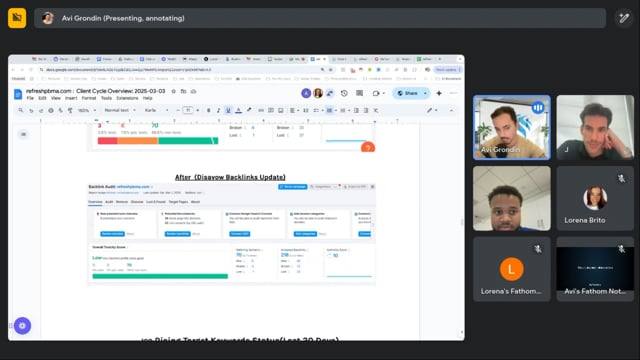640x360 pixels.
Task: Click muted mic icon on Lorena's Fathom tile
Action: 538,249
